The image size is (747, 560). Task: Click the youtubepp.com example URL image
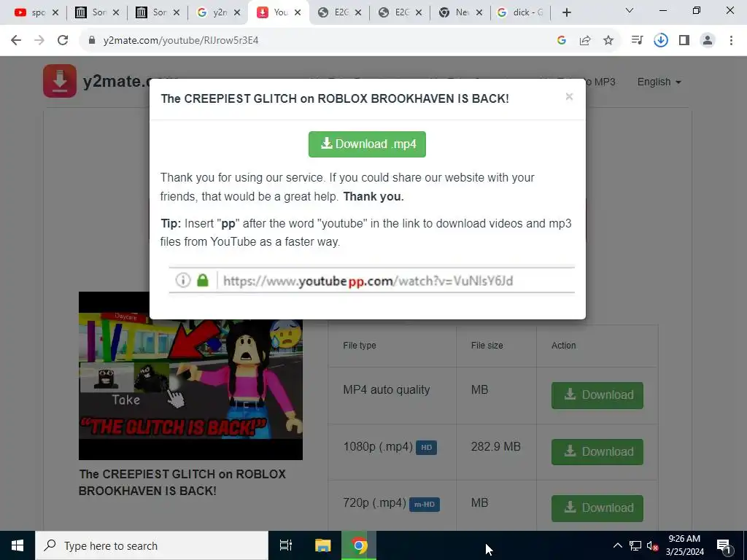coord(371,281)
